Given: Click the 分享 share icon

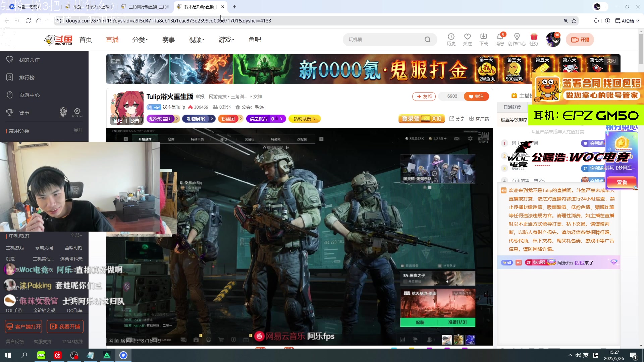Looking at the screenshot, I should (457, 119).
